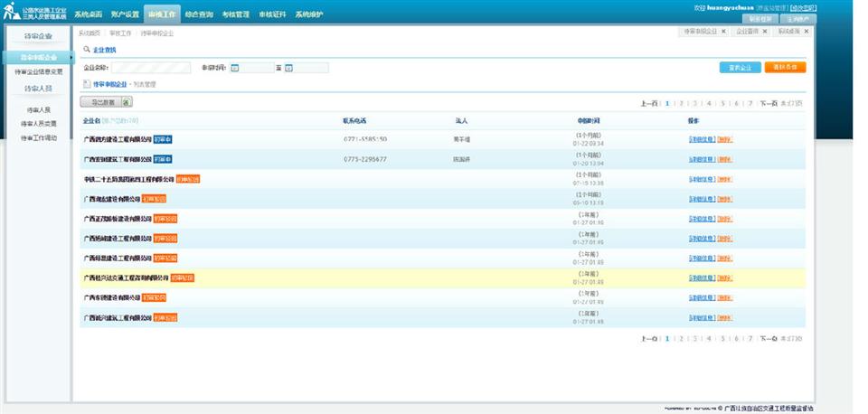Go to page 3 in top pagination
This screenshot has width=868, height=414.
click(x=695, y=103)
